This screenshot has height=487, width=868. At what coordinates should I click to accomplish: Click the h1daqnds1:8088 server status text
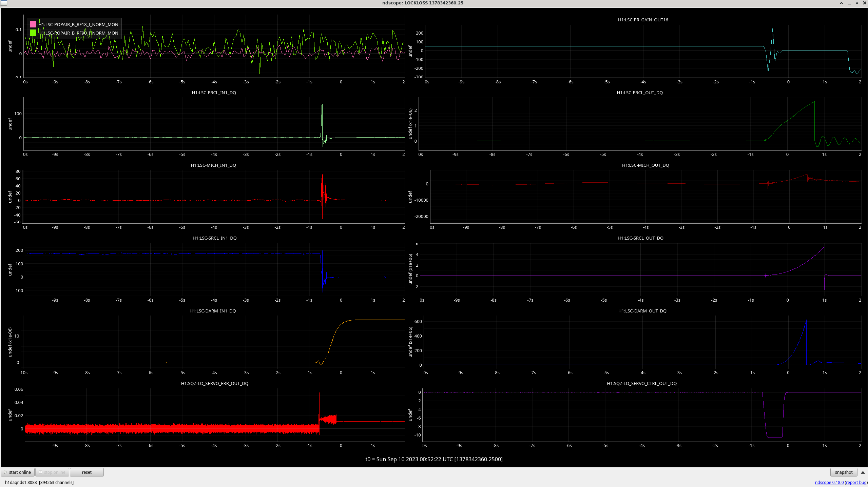(39, 482)
